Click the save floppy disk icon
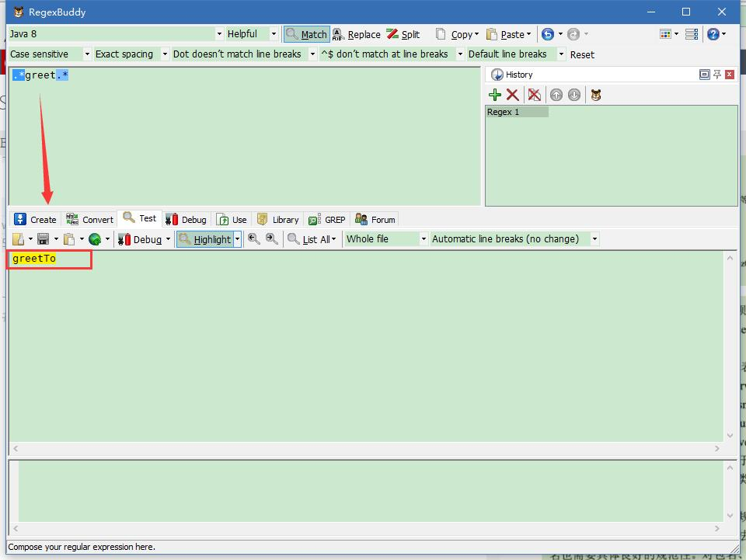This screenshot has height=560, width=746. [x=44, y=239]
